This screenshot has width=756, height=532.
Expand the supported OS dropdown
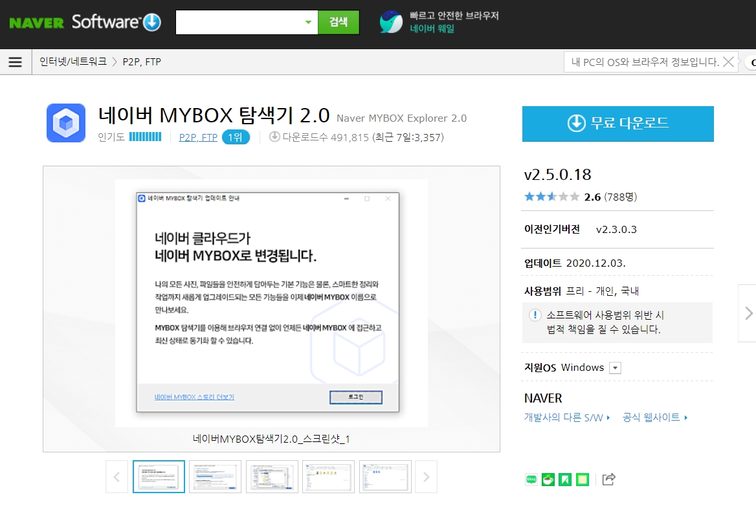[615, 368]
